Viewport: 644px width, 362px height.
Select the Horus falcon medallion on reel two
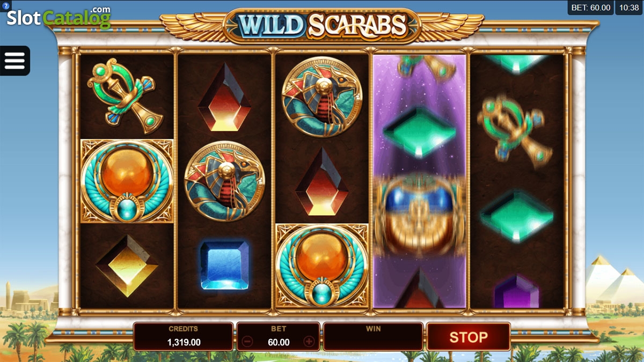[x=224, y=181]
